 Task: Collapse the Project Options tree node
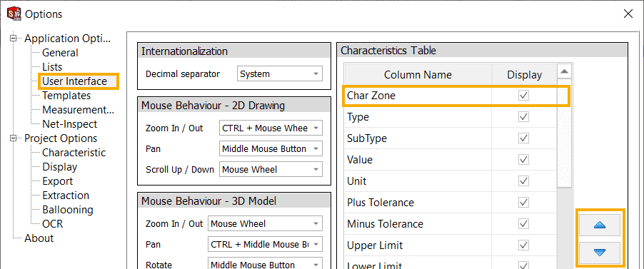point(14,138)
